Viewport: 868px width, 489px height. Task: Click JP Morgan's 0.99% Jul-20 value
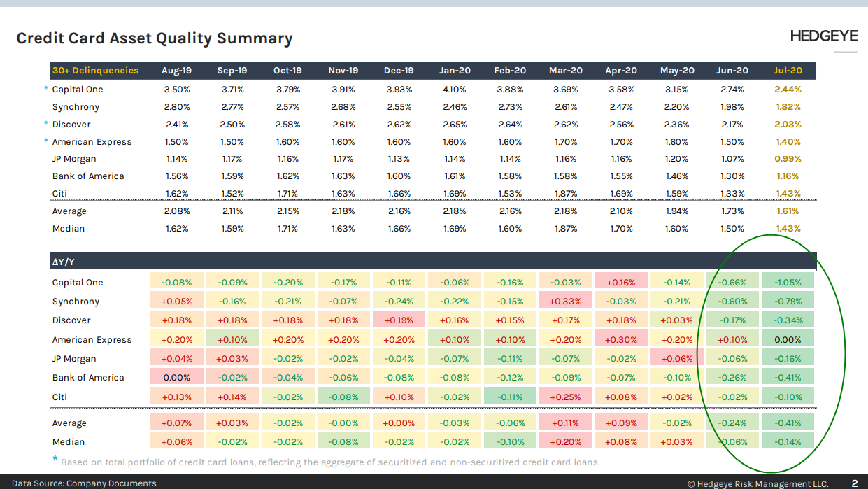788,159
